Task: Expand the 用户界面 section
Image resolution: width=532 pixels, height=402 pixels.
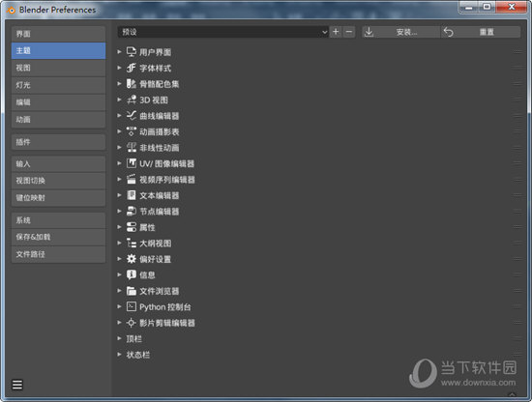Action: click(x=119, y=52)
